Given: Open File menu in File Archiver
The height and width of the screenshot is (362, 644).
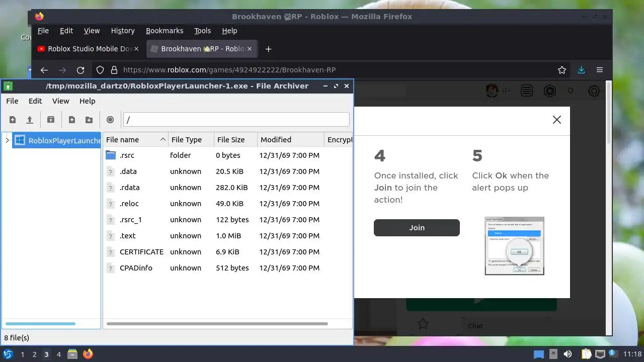Looking at the screenshot, I should [x=12, y=101].
